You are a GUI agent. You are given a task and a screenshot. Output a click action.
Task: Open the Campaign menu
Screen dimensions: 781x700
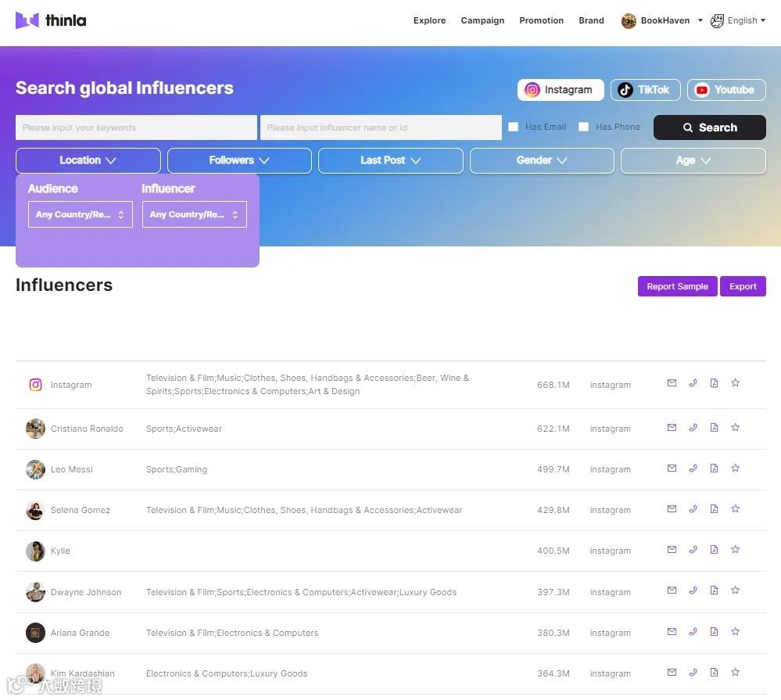482,20
